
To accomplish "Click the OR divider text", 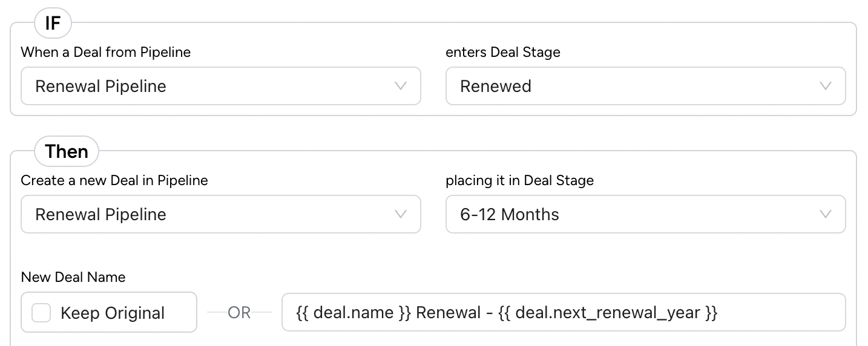I will [x=239, y=313].
